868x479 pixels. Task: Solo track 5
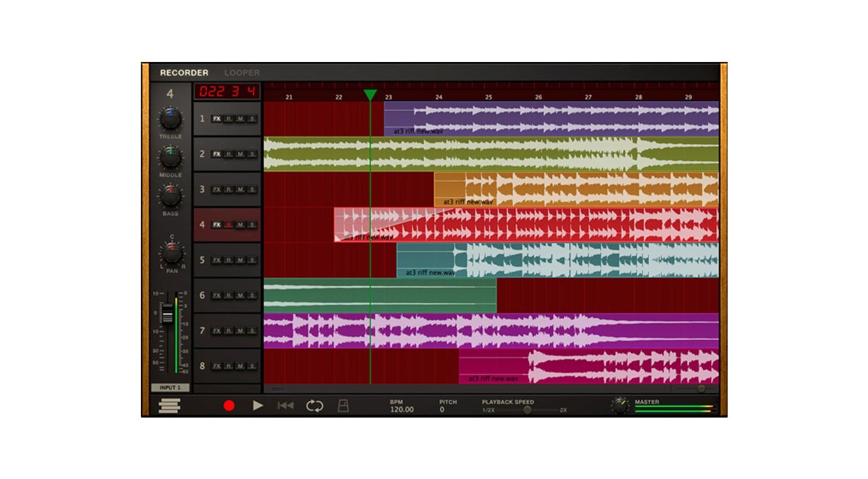(252, 260)
